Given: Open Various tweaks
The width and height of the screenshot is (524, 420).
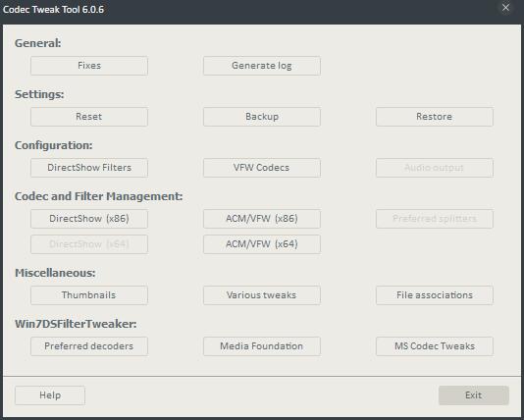Looking at the screenshot, I should [262, 295].
